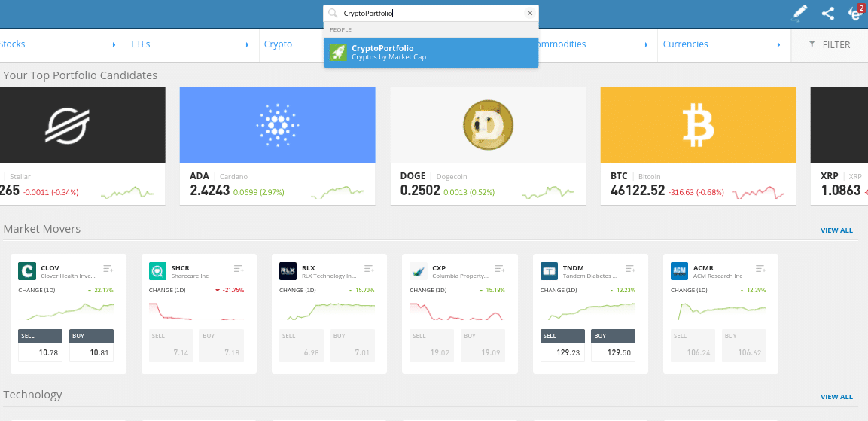Click the ADA sparkline chart
This screenshot has height=421, width=868.
tap(337, 191)
